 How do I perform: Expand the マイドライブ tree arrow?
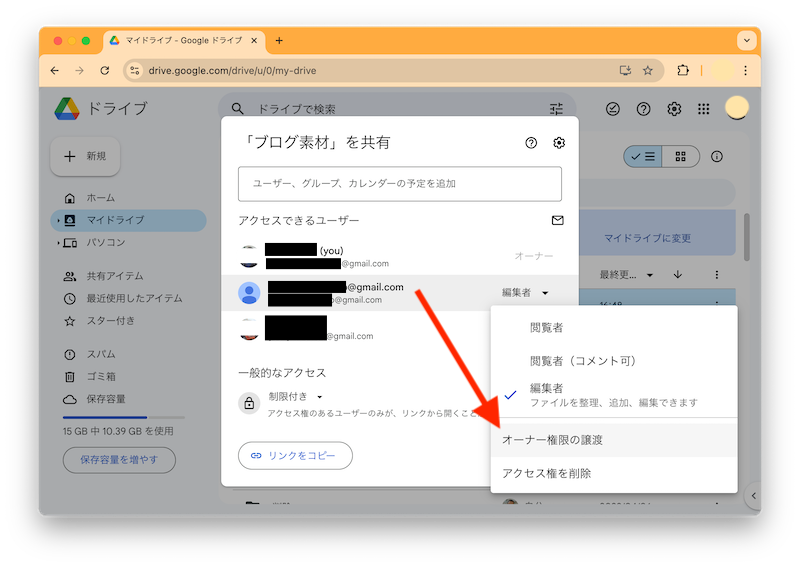pyautogui.click(x=58, y=220)
